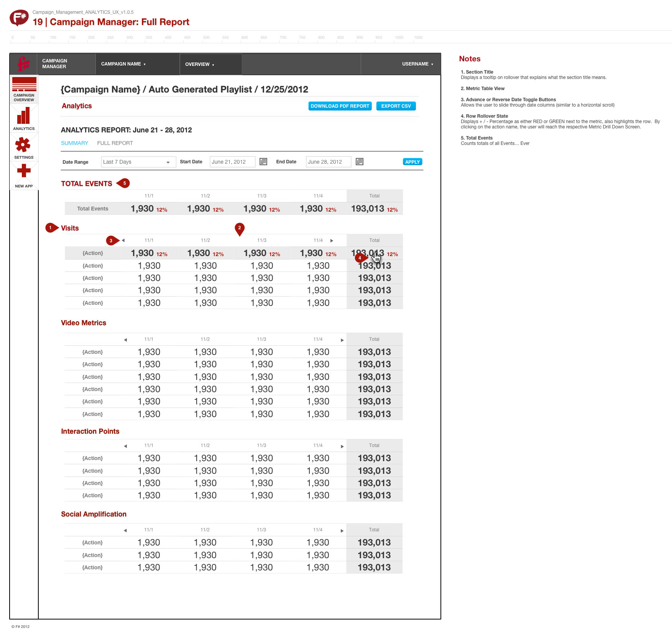Click Visits table previous date arrow
The image size is (672, 636).
(123, 240)
